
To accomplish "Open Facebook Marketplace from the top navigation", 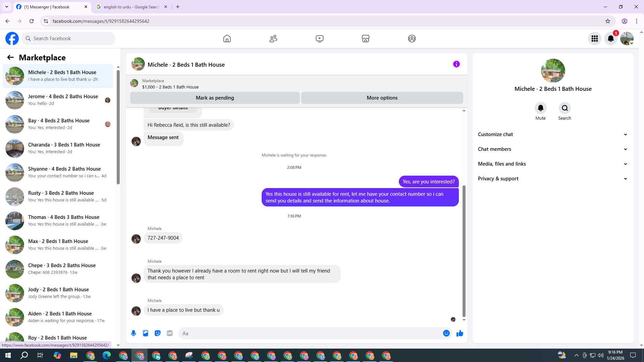I will (366, 39).
